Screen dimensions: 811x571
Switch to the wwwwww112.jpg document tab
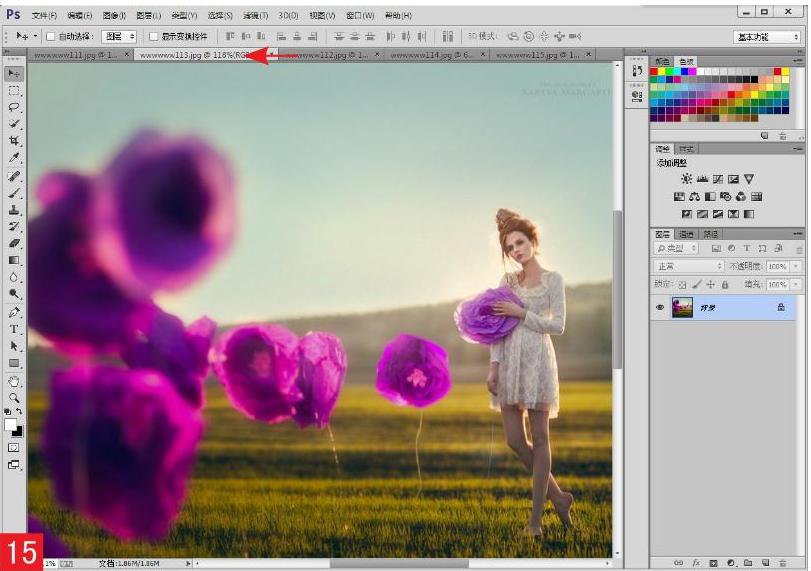pos(331,54)
